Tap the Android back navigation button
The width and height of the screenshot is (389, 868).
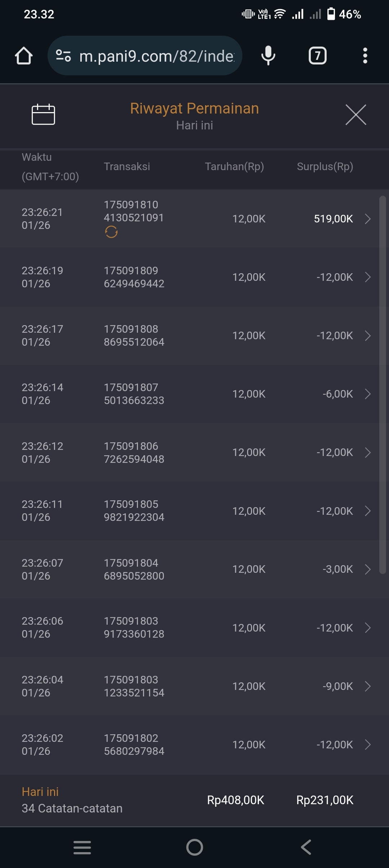point(306,847)
